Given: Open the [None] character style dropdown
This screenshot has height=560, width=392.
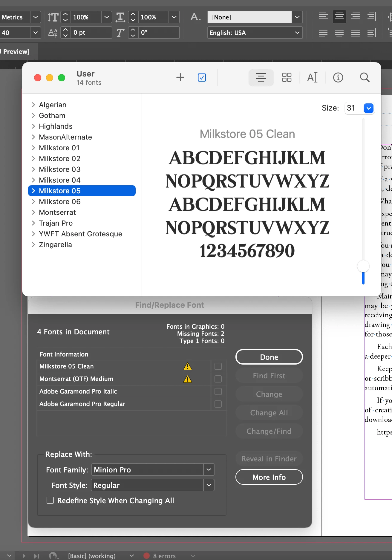Looking at the screenshot, I should point(297,17).
